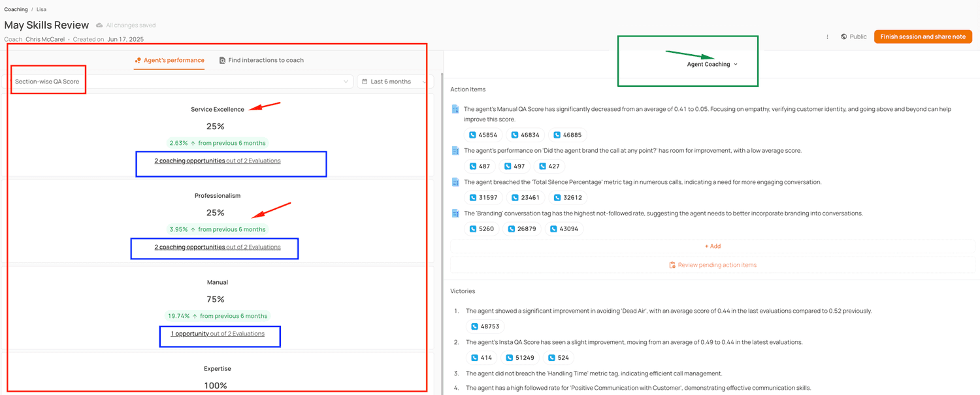Open call 26879 phone chip

[x=521, y=229]
